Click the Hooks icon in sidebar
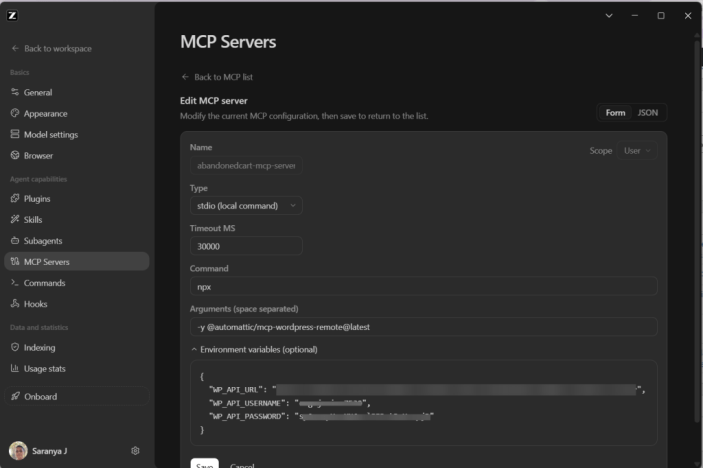The width and height of the screenshot is (703, 468). [15, 303]
